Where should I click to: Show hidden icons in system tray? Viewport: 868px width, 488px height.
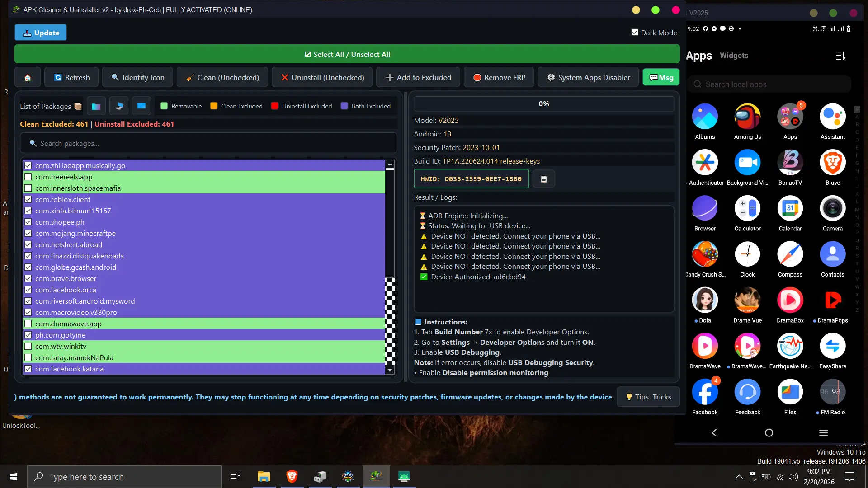click(739, 476)
